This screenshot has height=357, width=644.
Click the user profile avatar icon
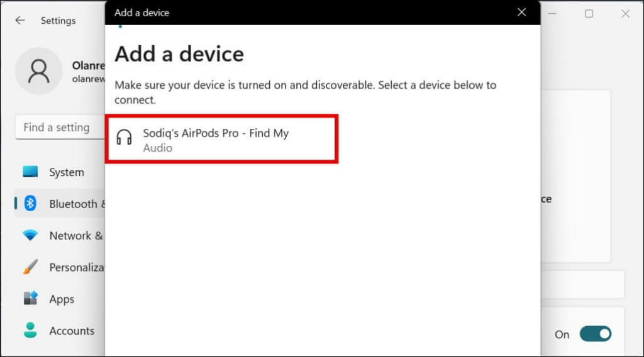tap(38, 71)
